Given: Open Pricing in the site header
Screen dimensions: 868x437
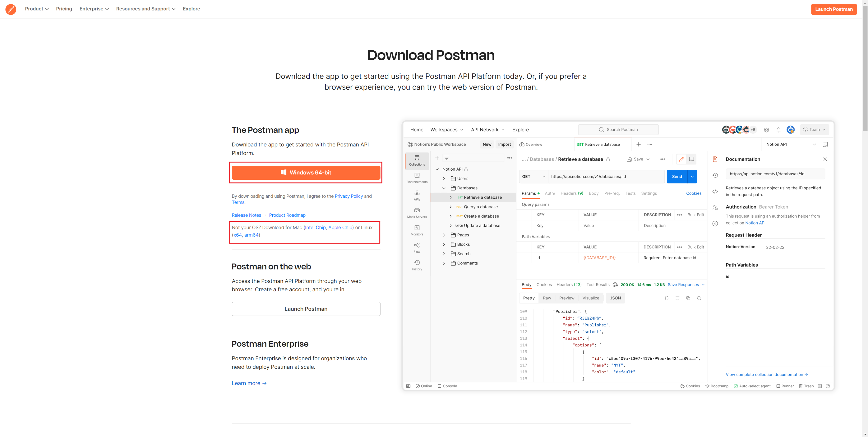Looking at the screenshot, I should (64, 9).
